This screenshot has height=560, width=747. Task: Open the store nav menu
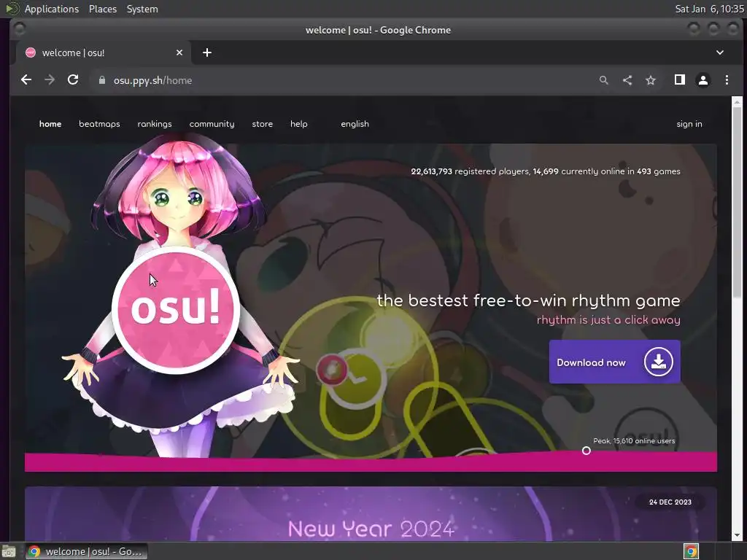[263, 124]
